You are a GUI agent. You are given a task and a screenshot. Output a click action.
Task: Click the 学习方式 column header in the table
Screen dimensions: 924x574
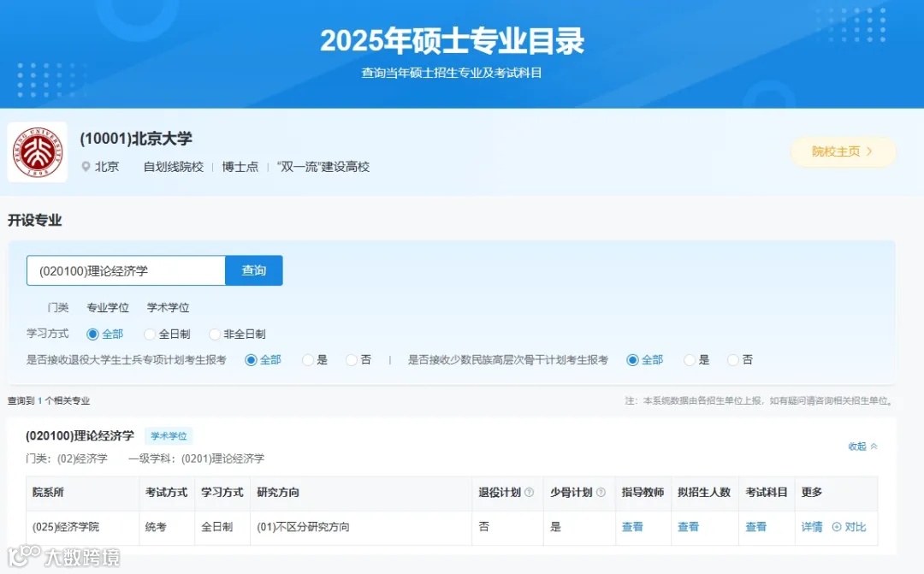[222, 493]
